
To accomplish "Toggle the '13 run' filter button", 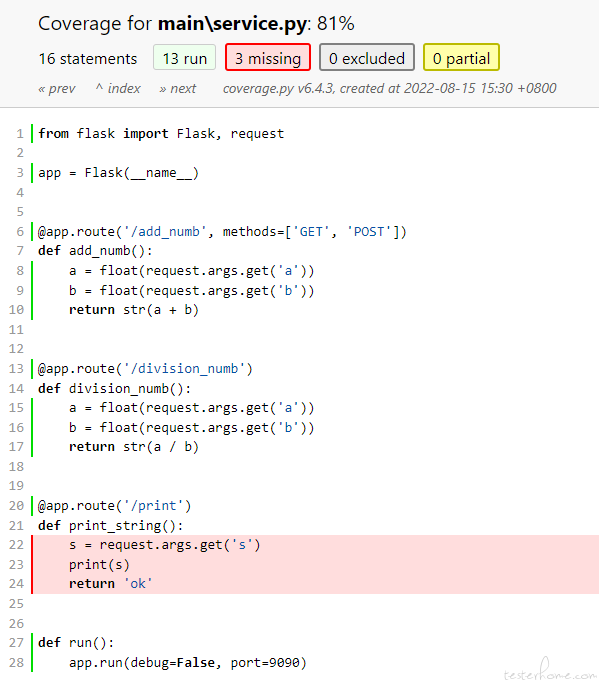I will click(x=184, y=58).
